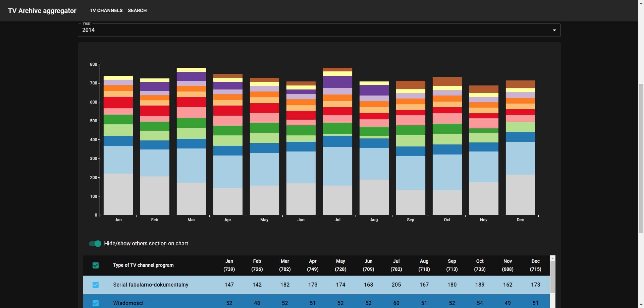The height and width of the screenshot is (308, 644).
Task: Uncheck Serial fabularno-dokumentalny row checkbox
Action: (x=96, y=285)
